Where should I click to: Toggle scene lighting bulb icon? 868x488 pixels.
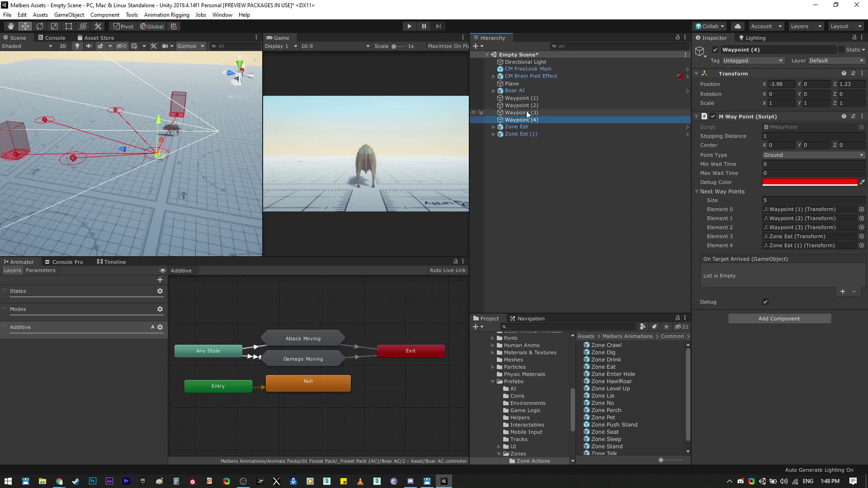click(x=77, y=46)
